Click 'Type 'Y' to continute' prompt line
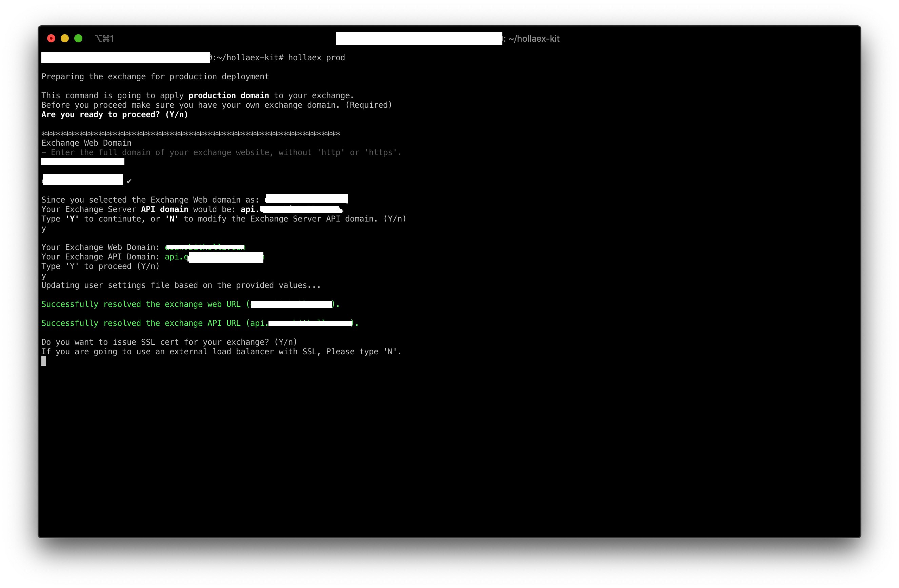The image size is (899, 588). [x=224, y=219]
